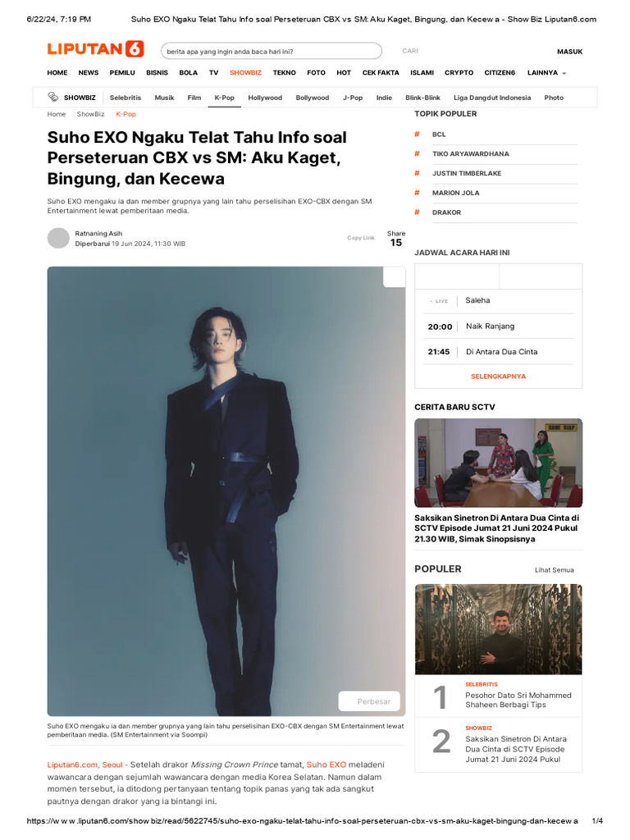Image resolution: width=630 pixels, height=840 pixels.
Task: Follow the Suho EXO hyperlink in the article
Action: click(x=326, y=765)
